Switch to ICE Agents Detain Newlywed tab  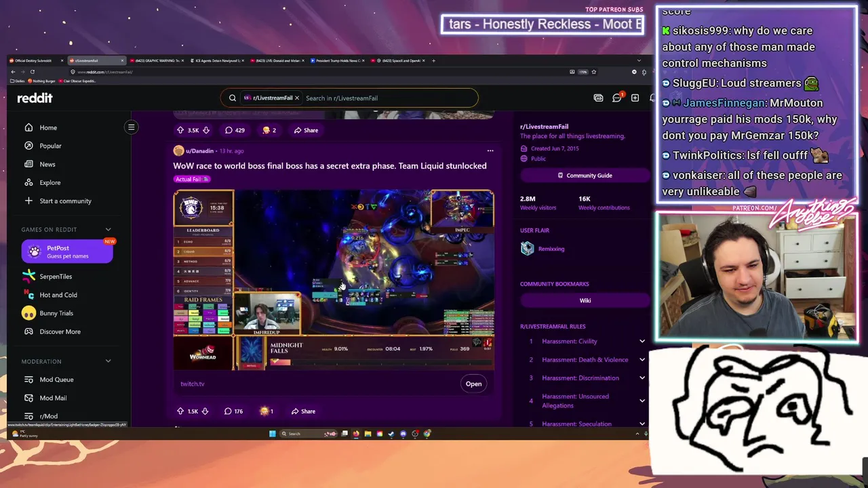click(216, 60)
